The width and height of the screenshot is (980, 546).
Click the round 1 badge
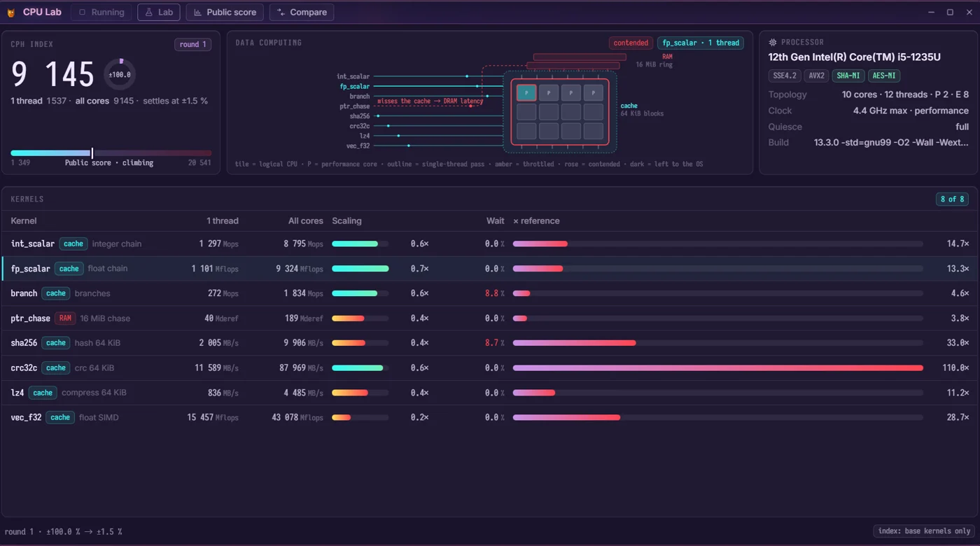(193, 44)
